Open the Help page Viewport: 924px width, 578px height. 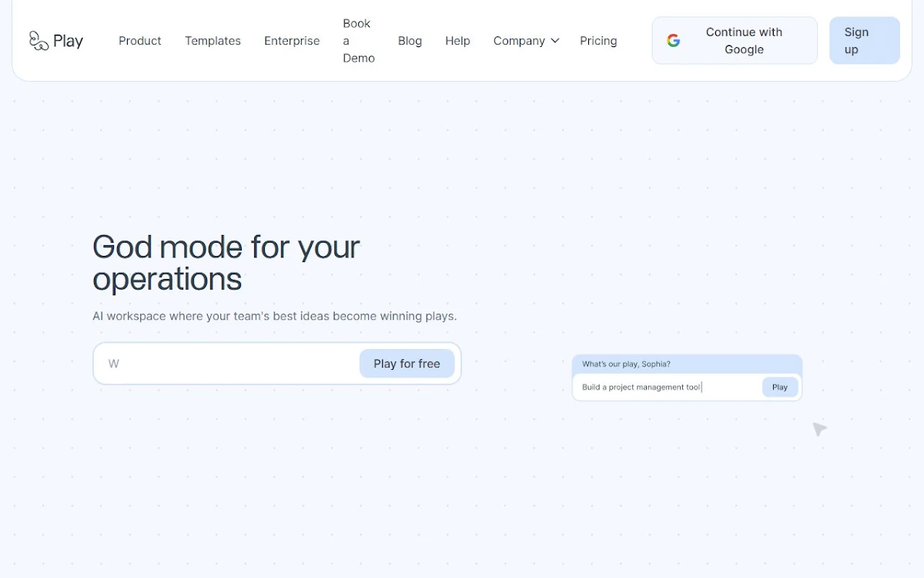[x=457, y=41]
